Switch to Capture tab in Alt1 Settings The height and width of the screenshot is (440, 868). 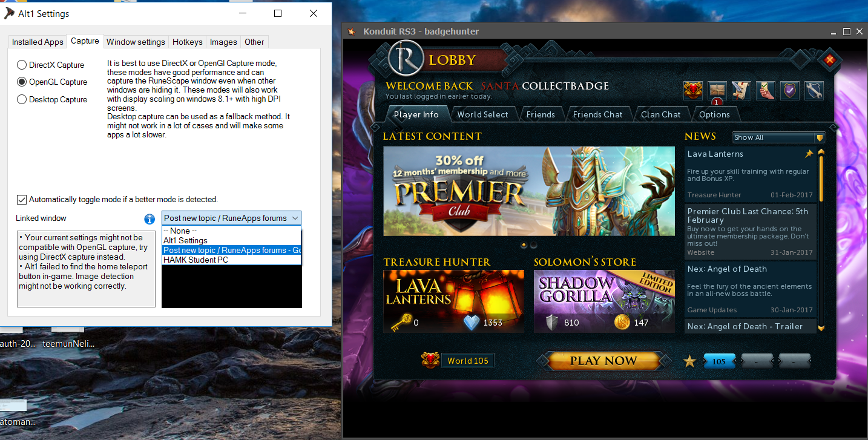tap(85, 41)
